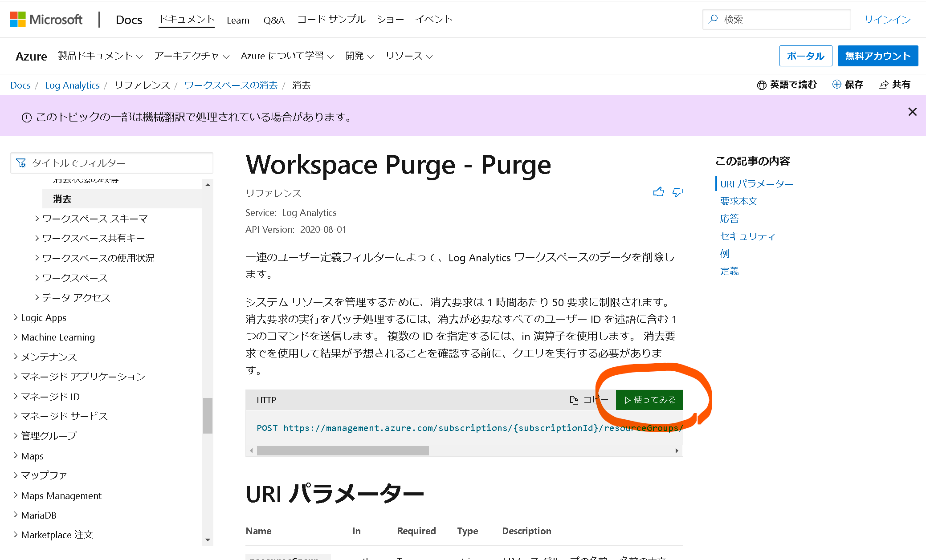Click the globe icon to read in English
Image resolution: width=926 pixels, height=560 pixels.
pos(762,85)
